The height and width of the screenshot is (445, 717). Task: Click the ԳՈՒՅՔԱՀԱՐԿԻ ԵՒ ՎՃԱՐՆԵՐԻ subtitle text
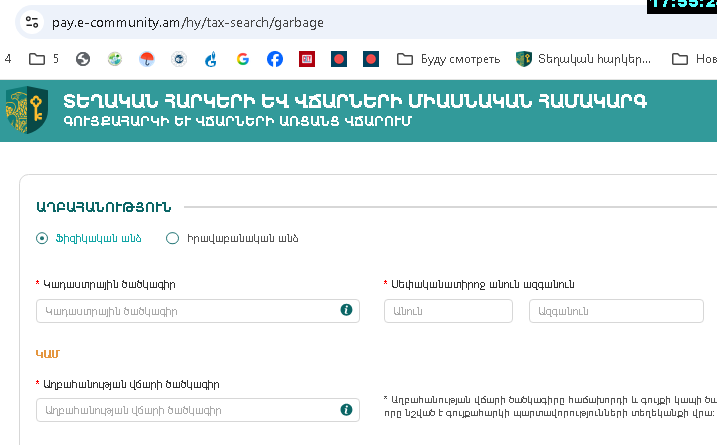pyautogui.click(x=237, y=121)
